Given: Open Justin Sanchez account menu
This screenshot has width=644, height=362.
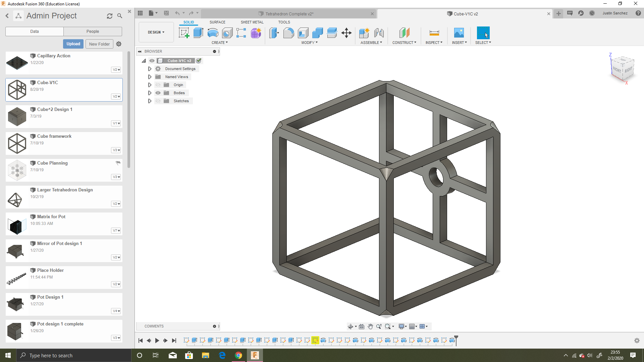Looking at the screenshot, I should coord(615,13).
